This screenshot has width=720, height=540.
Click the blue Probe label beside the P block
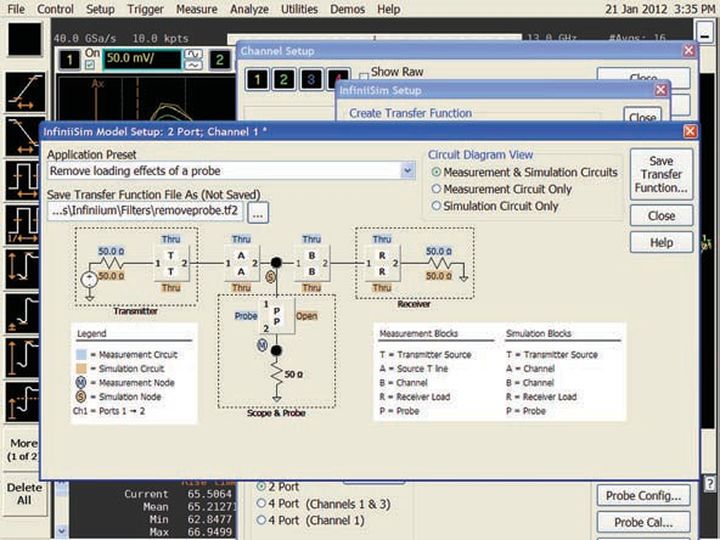246,316
